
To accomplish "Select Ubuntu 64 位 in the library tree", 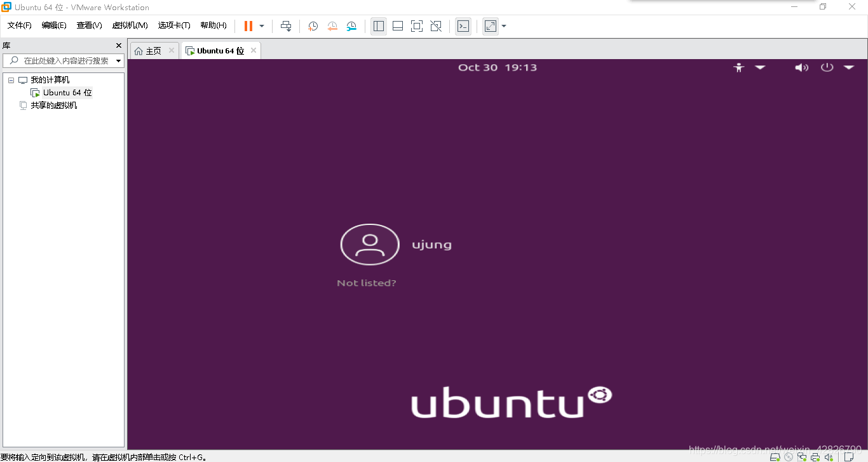I will [x=67, y=93].
